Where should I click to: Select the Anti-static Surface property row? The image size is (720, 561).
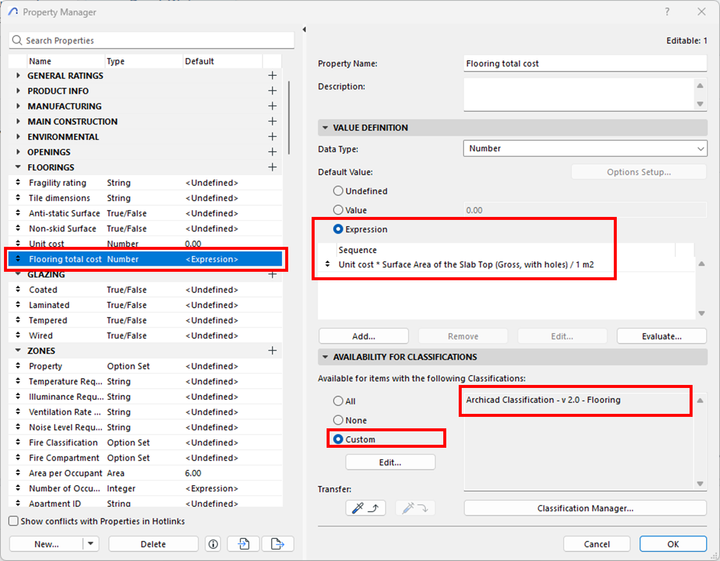click(x=145, y=213)
